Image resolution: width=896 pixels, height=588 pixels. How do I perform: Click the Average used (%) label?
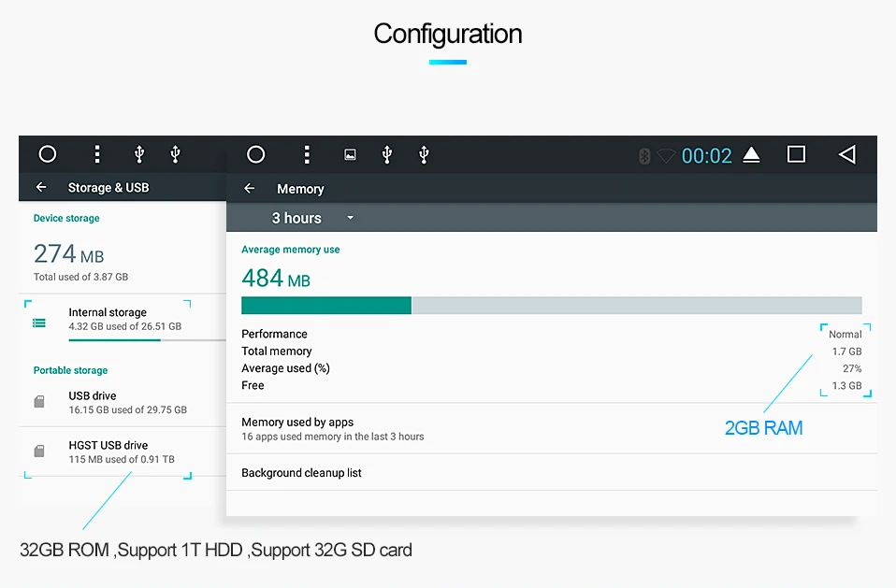[285, 368]
